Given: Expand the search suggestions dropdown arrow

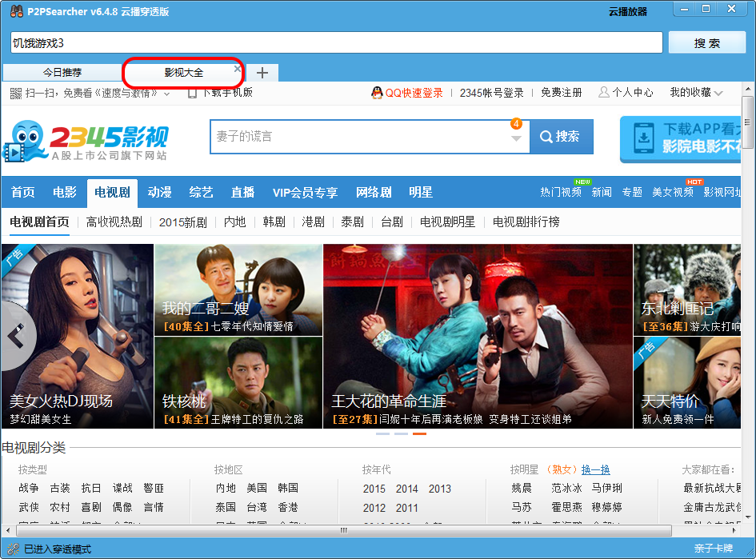Looking at the screenshot, I should [516, 139].
